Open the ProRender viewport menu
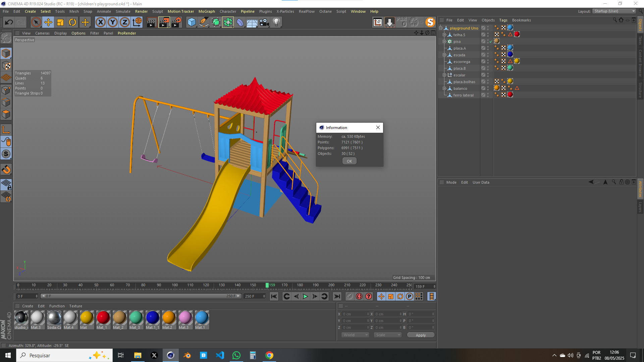Image resolution: width=644 pixels, height=362 pixels. coord(127,33)
